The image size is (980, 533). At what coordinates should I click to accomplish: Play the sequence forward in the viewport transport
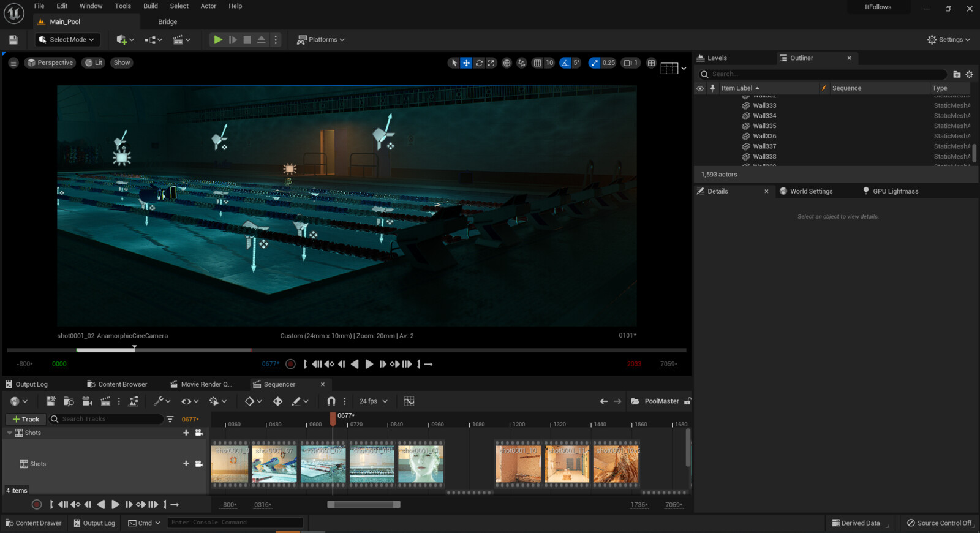[369, 364]
